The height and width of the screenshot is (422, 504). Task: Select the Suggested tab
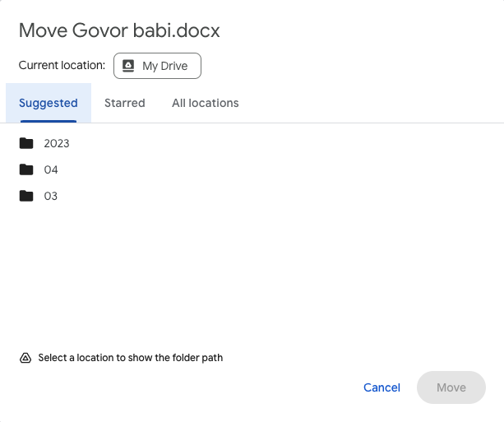(49, 103)
